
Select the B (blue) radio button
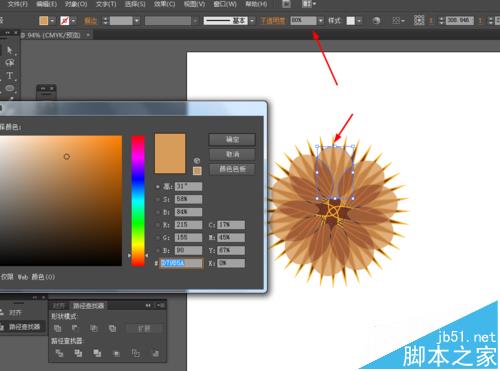pyautogui.click(x=158, y=250)
